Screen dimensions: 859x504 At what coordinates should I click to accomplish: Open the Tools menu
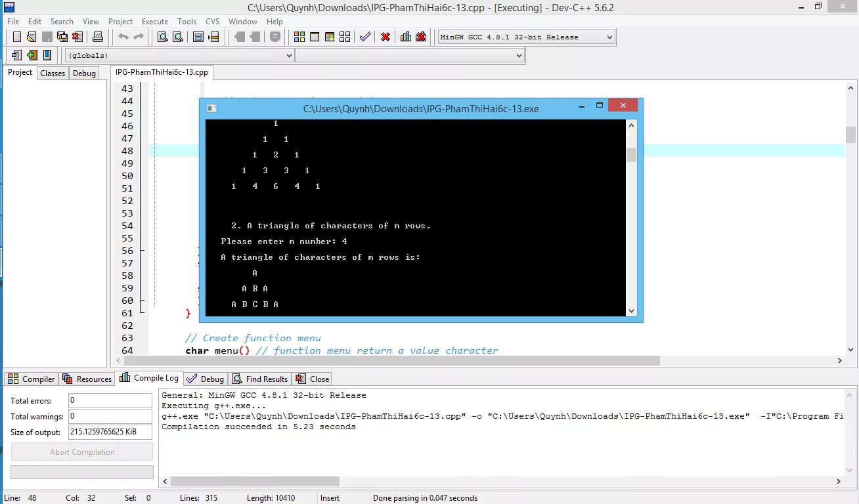click(x=187, y=22)
